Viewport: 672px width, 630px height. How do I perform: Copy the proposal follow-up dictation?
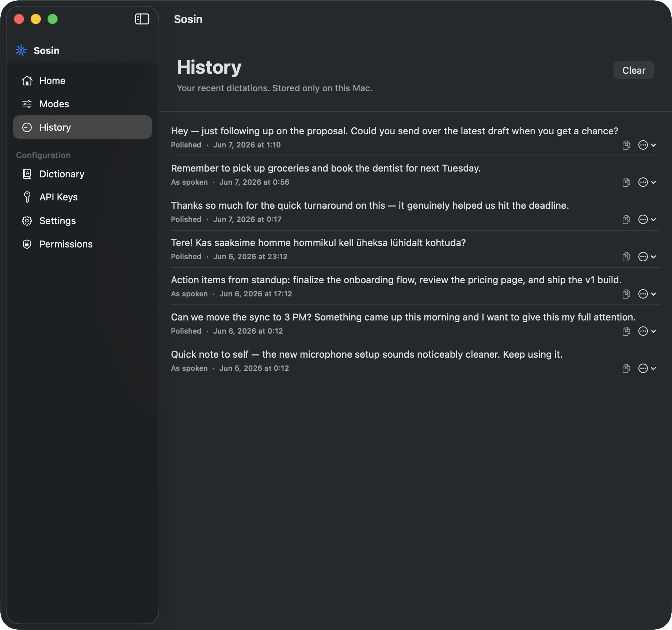(x=626, y=145)
